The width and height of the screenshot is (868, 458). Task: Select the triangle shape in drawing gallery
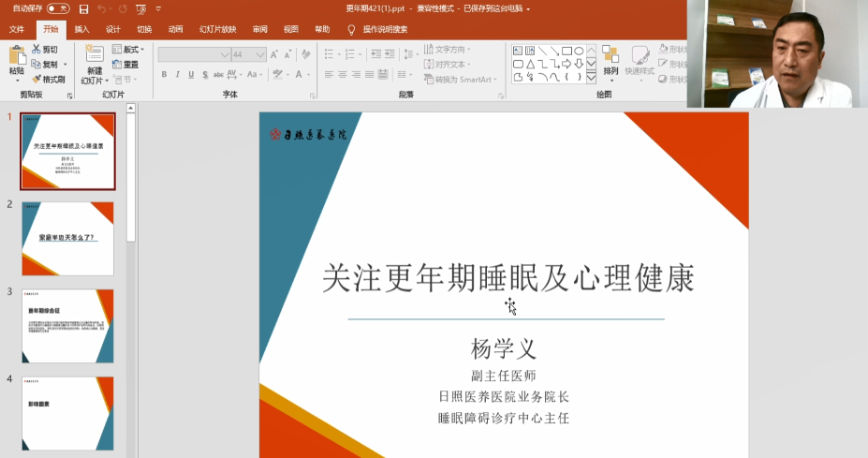coord(530,64)
